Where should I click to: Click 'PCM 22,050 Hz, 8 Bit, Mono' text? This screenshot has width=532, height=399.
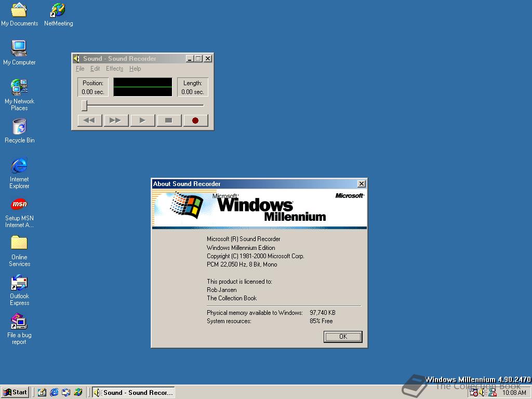pyautogui.click(x=242, y=264)
